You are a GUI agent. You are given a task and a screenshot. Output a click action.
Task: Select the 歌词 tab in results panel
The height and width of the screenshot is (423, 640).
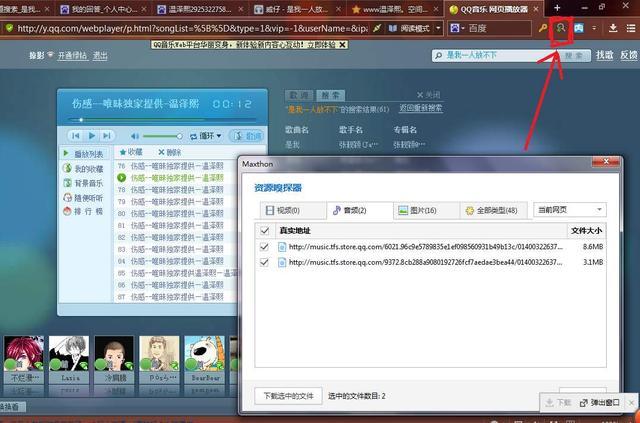(299, 95)
